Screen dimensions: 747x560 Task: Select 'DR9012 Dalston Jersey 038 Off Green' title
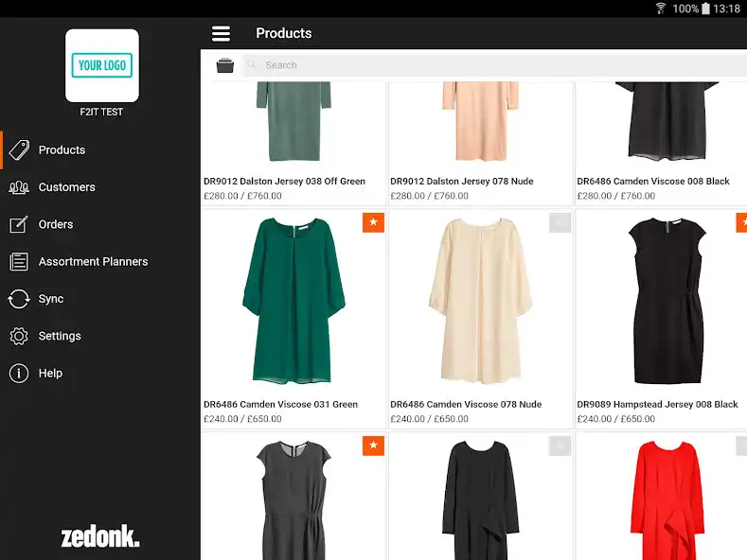(284, 182)
